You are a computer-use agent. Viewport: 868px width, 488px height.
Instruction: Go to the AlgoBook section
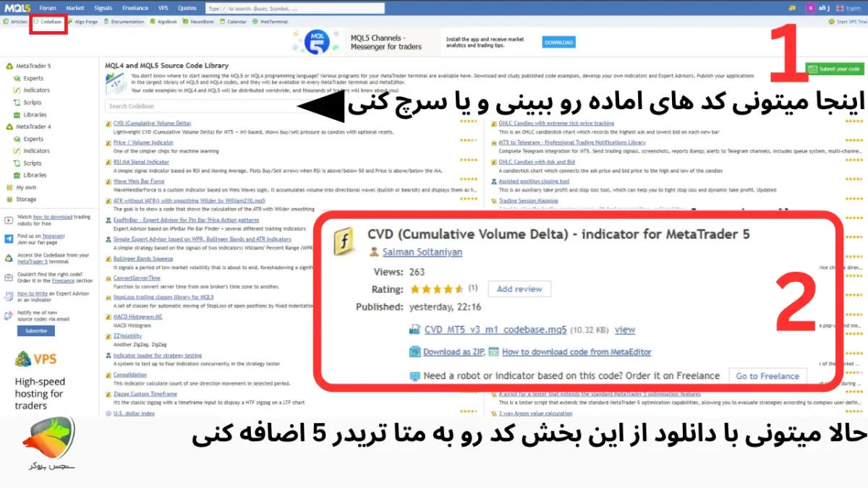(163, 22)
